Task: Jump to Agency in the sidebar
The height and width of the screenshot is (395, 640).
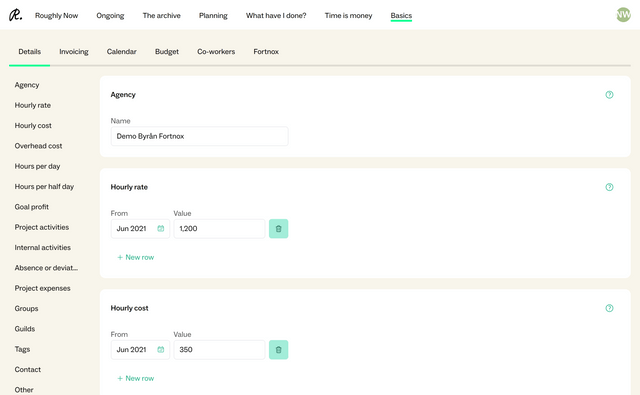Action: pos(27,85)
